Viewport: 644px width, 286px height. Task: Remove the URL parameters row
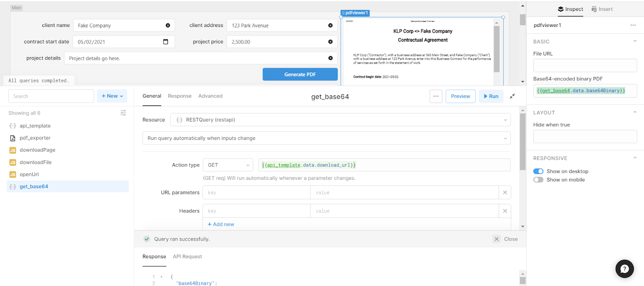tap(505, 192)
